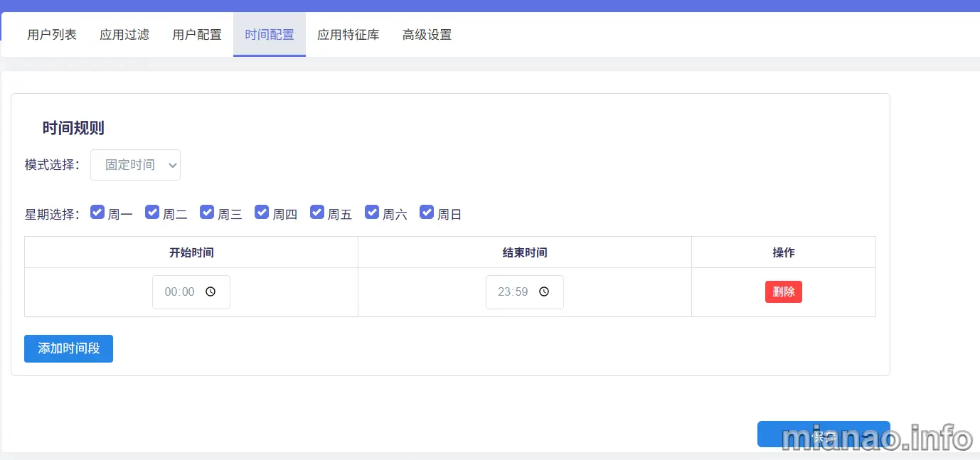Uncheck the 周一 checkbox
The height and width of the screenshot is (460, 980).
tap(97, 212)
